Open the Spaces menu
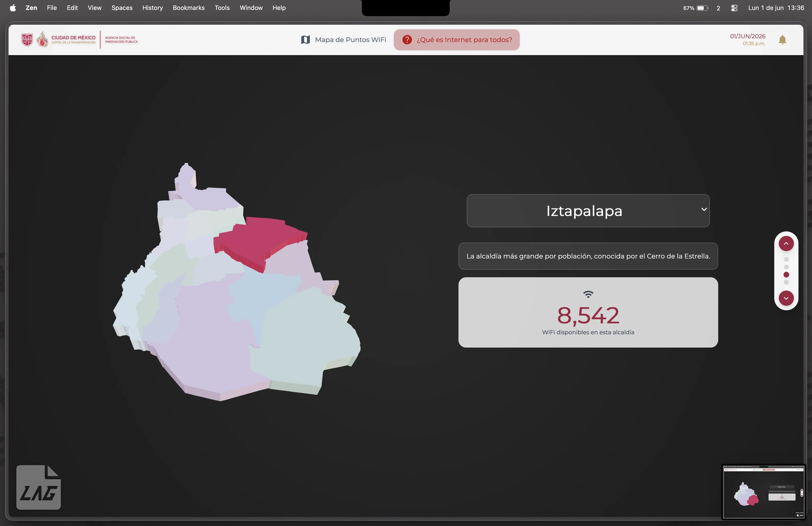 (x=122, y=8)
